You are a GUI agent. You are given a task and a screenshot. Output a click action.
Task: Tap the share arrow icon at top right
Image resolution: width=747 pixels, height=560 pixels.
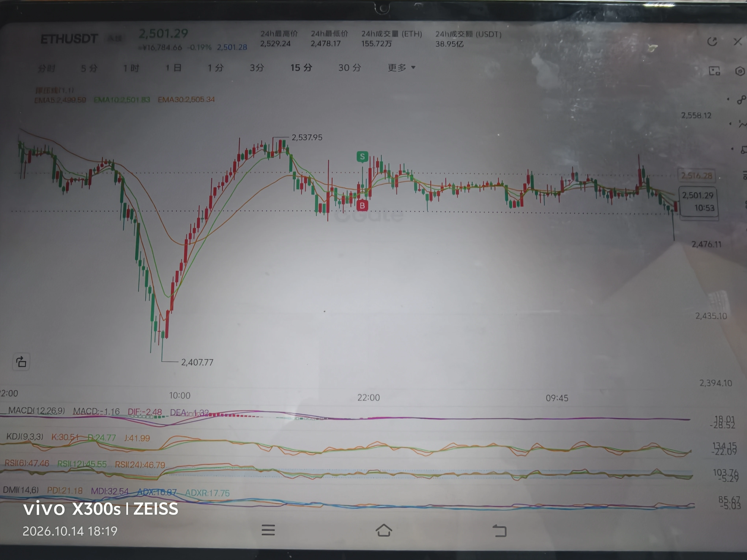[x=712, y=42]
